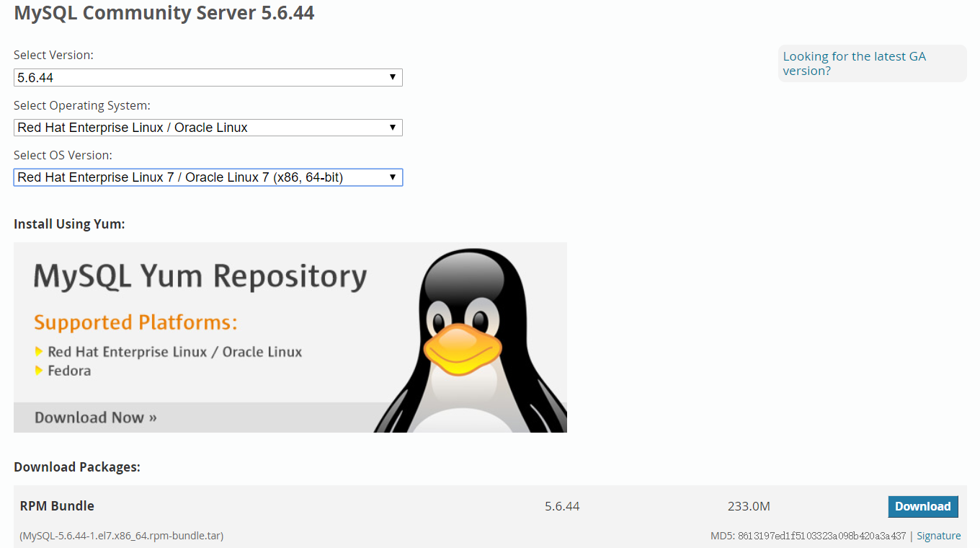Screen dimensions: 980x548
Task: Click the 'Supported Platforms:' banner text
Action: [135, 322]
